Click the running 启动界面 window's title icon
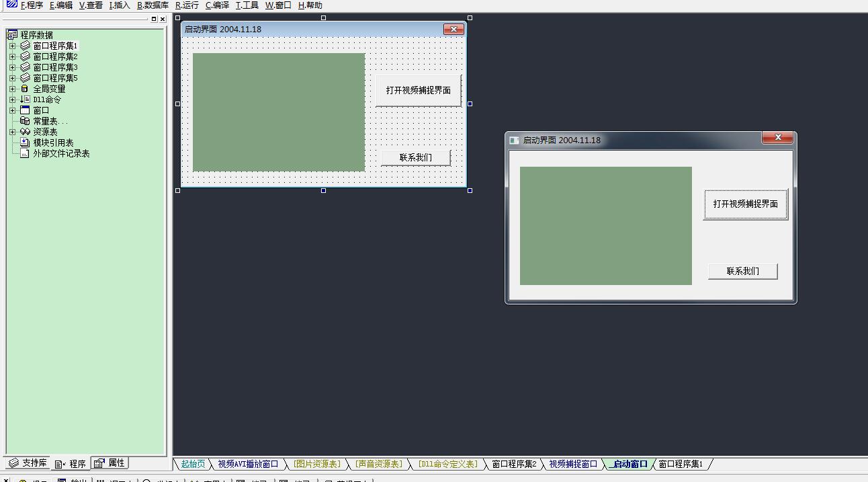Image resolution: width=868 pixels, height=482 pixels. pyautogui.click(x=515, y=140)
